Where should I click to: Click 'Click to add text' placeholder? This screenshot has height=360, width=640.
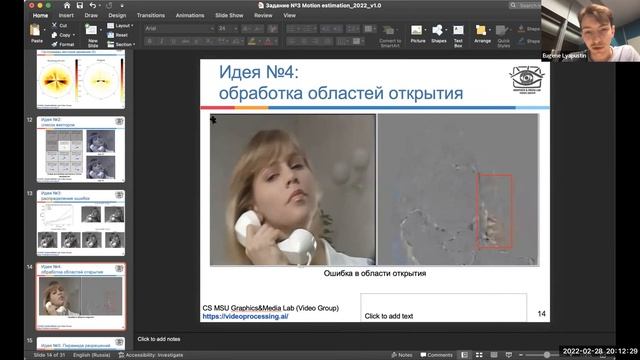(x=443, y=307)
